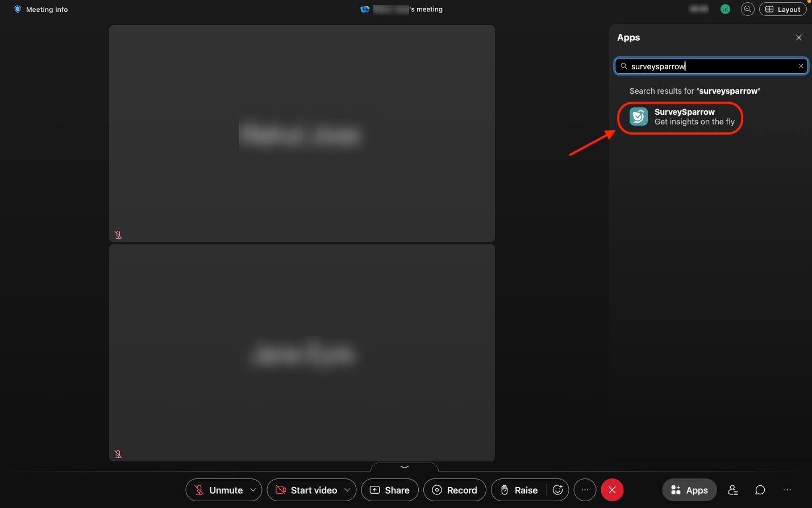The image size is (812, 508).
Task: Open the reactions smiley icon
Action: pyautogui.click(x=558, y=490)
